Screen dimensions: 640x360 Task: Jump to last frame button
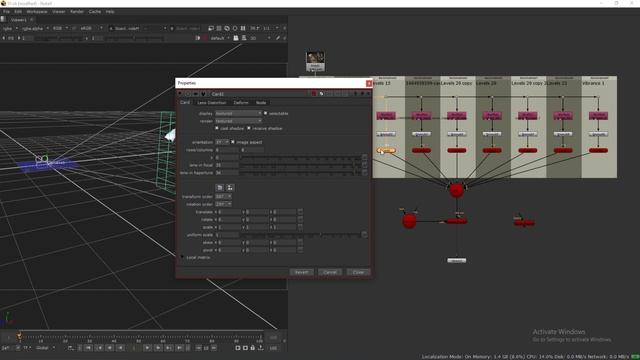[180, 348]
